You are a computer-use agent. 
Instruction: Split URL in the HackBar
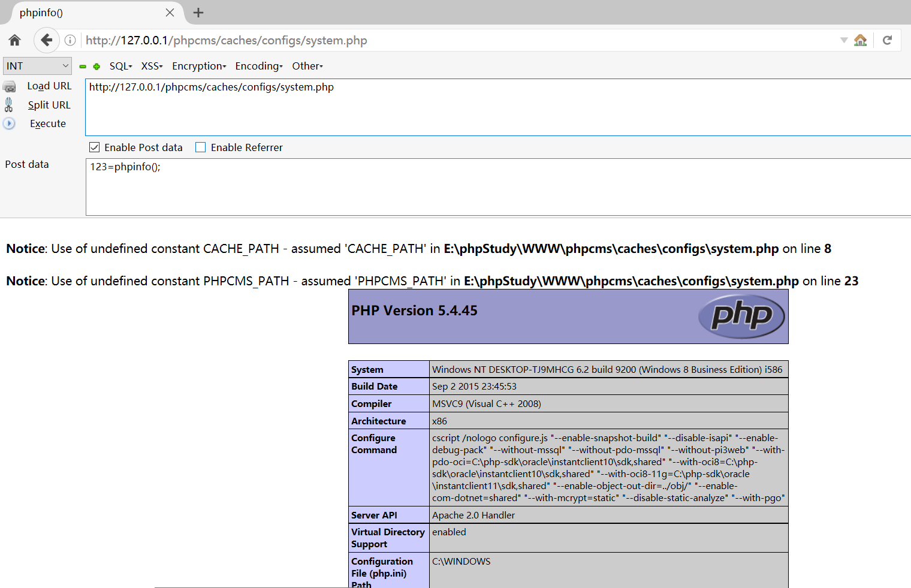pyautogui.click(x=49, y=105)
